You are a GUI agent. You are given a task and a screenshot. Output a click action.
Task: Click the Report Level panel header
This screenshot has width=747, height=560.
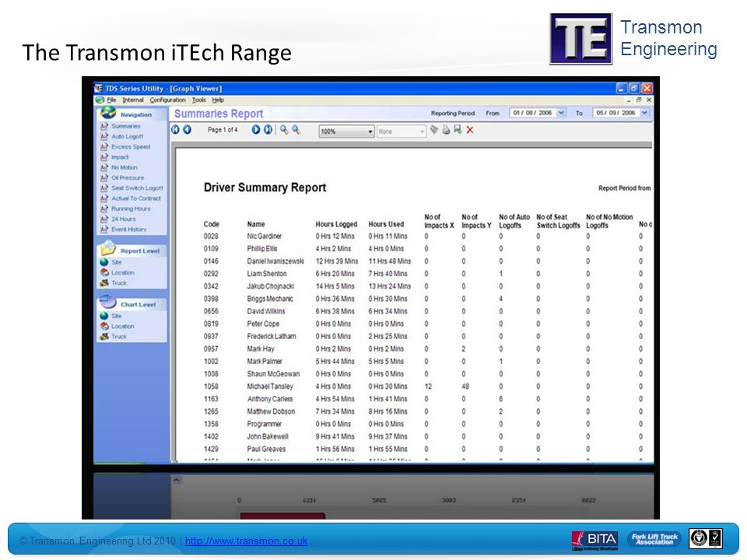(x=132, y=250)
